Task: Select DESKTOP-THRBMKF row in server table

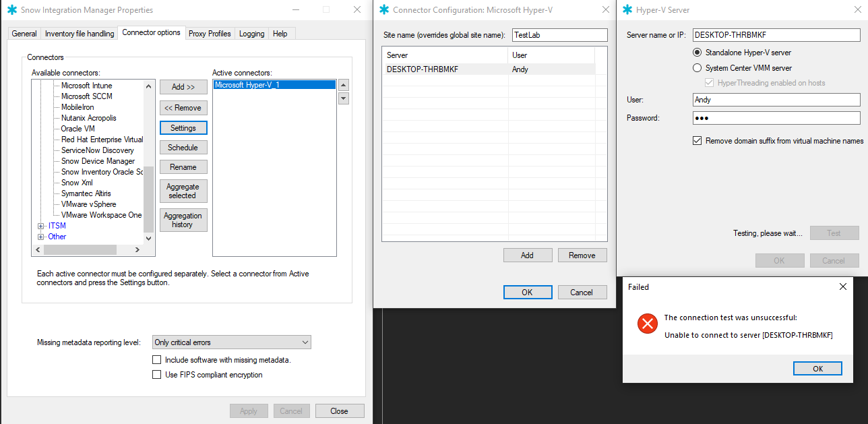Action: pyautogui.click(x=489, y=69)
